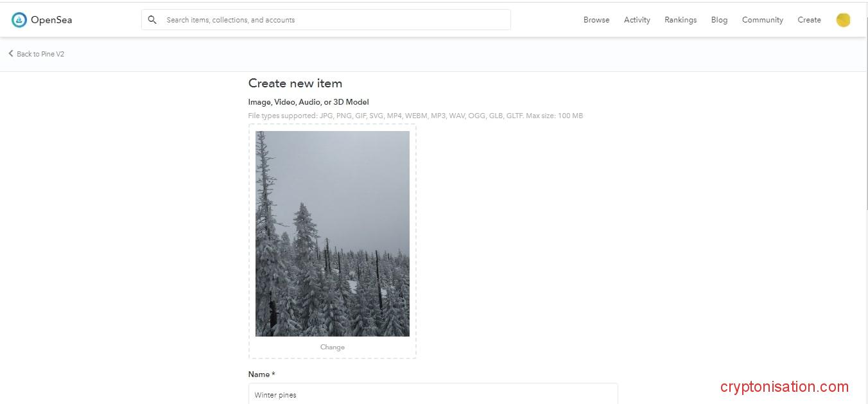Go to the Activity page
868x404 pixels.
[x=637, y=20]
